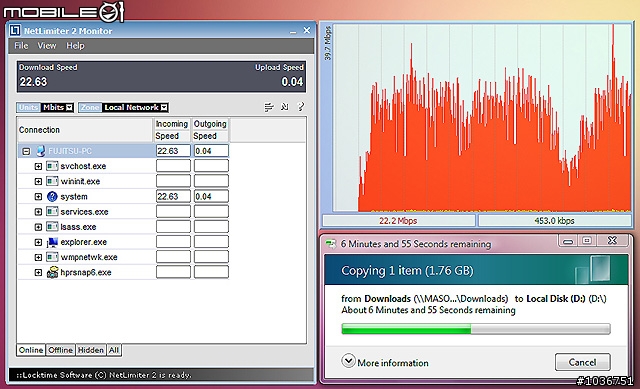
Task: Click the list sort toolbar icon
Action: point(269,107)
